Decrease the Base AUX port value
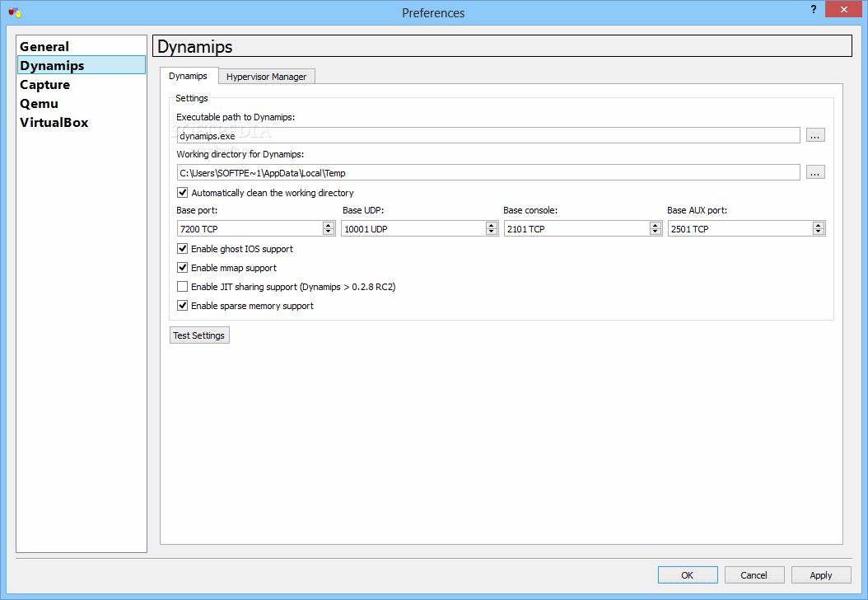This screenshot has height=600, width=868. 819,232
